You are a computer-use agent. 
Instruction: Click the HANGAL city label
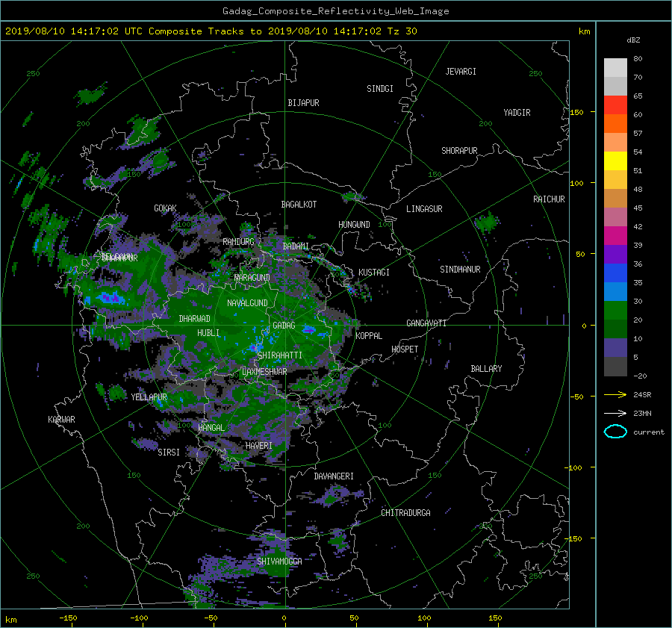click(211, 428)
